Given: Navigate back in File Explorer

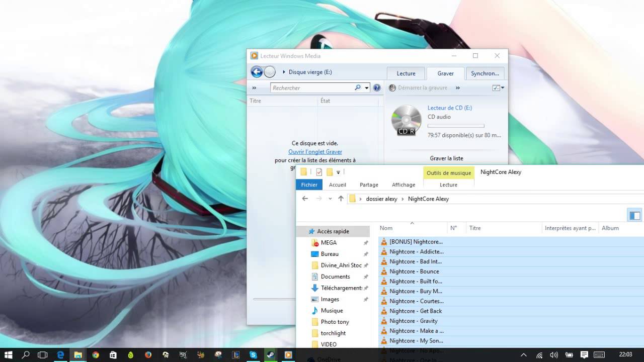Looking at the screenshot, I should click(305, 199).
